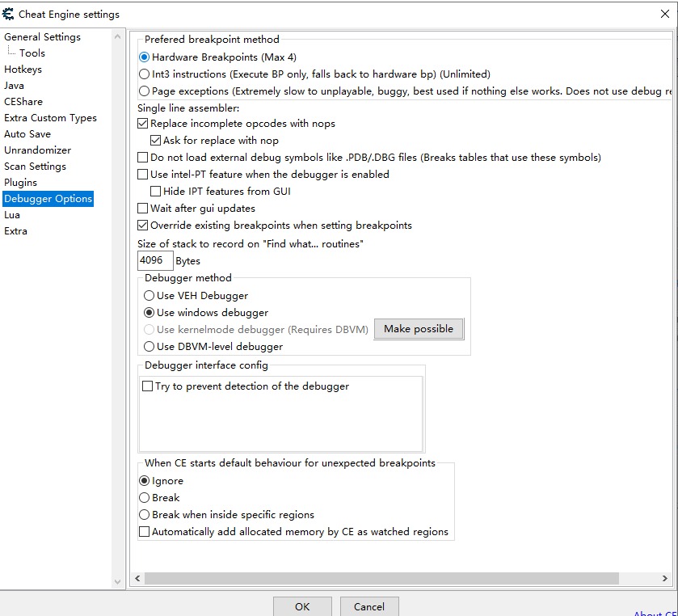678x616 pixels.
Task: Go to Scan Settings page
Action: point(35,167)
